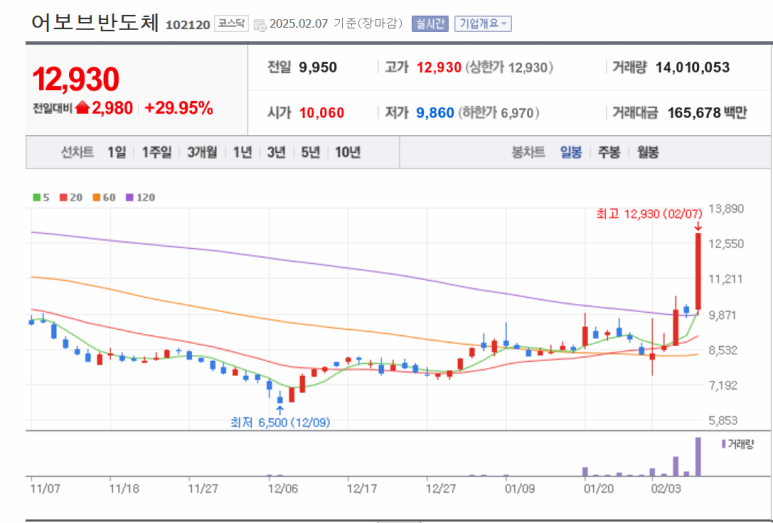
Task: Select the 1년 line chart tab
Action: click(x=242, y=152)
